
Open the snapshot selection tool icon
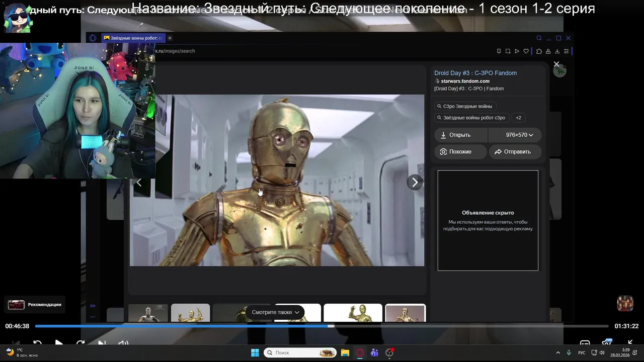click(508, 51)
